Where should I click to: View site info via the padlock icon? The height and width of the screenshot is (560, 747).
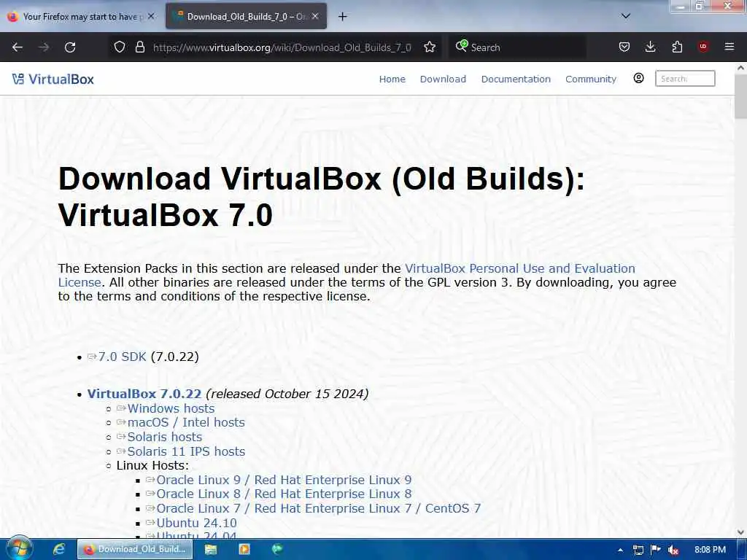[139, 47]
